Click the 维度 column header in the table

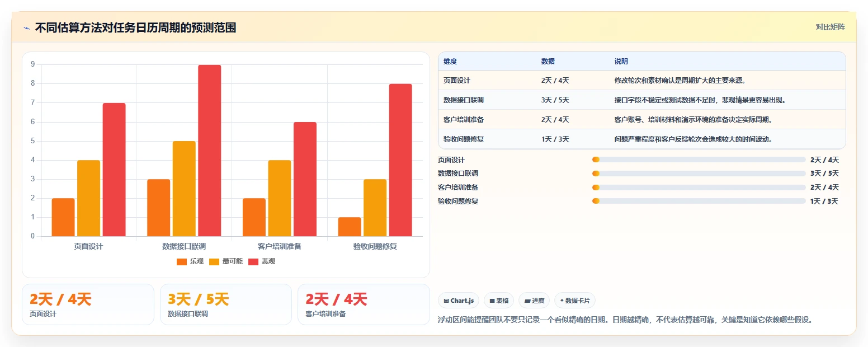[x=450, y=62]
